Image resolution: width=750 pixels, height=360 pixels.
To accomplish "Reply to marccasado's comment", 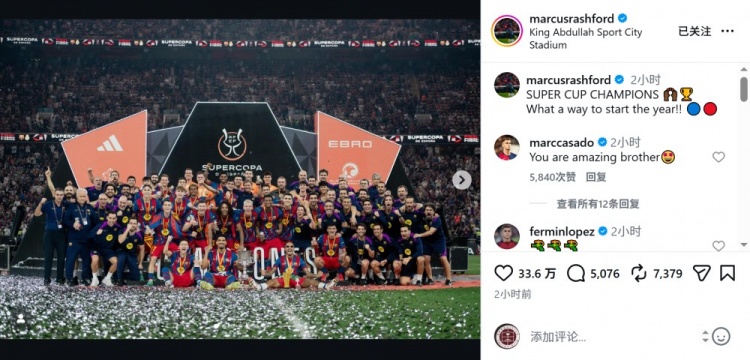I will click(596, 177).
